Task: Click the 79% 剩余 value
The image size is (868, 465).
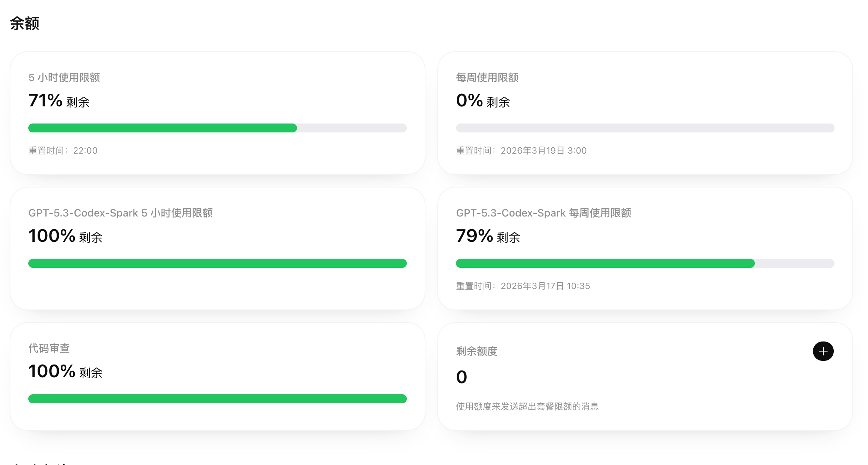Action: click(x=488, y=236)
